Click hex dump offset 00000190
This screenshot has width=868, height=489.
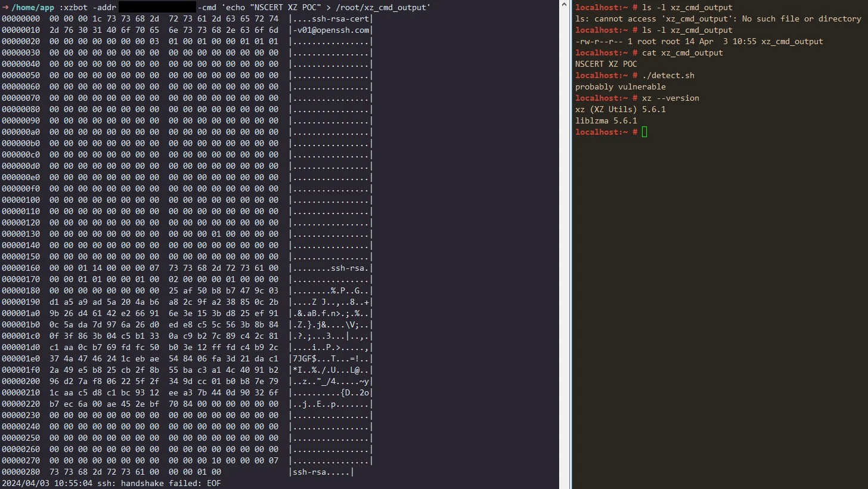[21, 302]
